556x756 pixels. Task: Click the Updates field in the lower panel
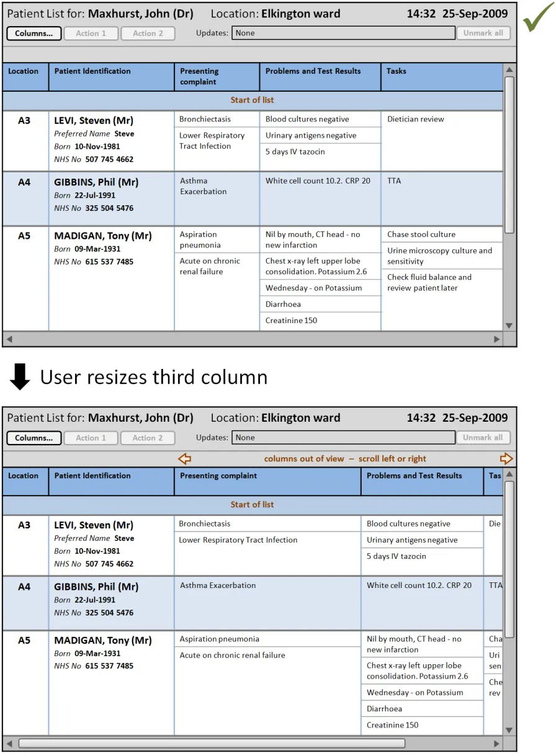[343, 438]
